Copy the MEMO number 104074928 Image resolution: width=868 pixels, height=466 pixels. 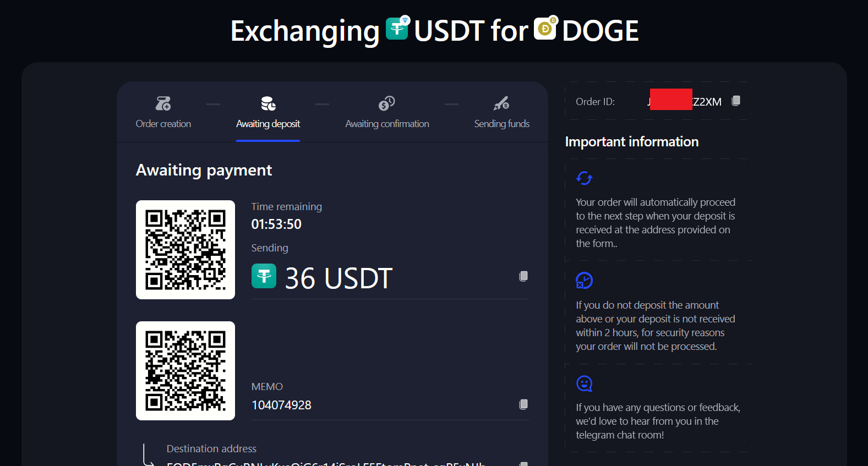(x=523, y=404)
